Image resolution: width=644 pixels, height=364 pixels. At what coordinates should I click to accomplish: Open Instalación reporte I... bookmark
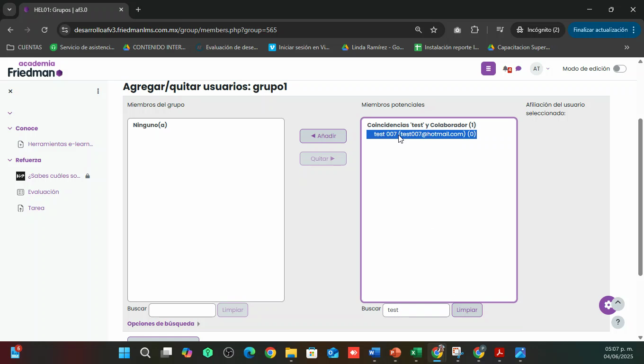click(x=447, y=47)
